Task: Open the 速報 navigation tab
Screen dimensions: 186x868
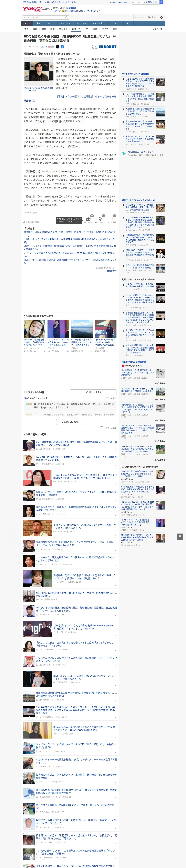Action: (38, 24)
